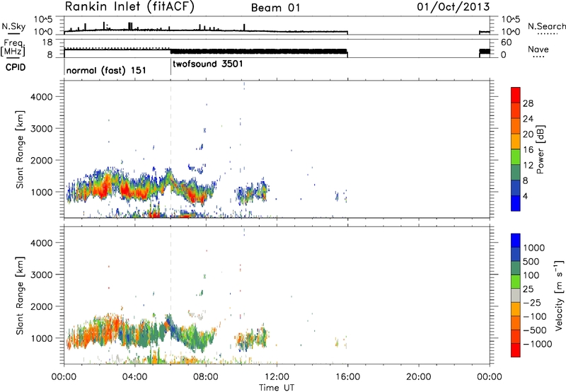Select the 'twofsound 3501' CPID text
The image size is (566, 392).
coord(208,64)
